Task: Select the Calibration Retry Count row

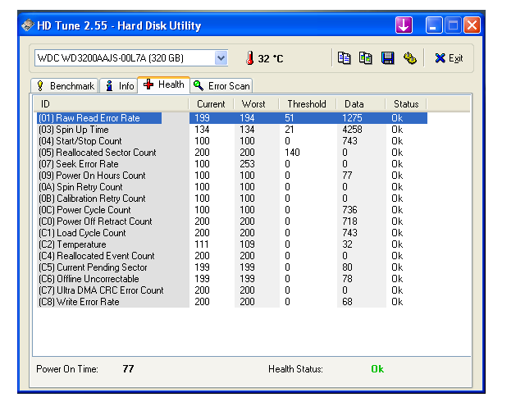Action: click(x=232, y=199)
